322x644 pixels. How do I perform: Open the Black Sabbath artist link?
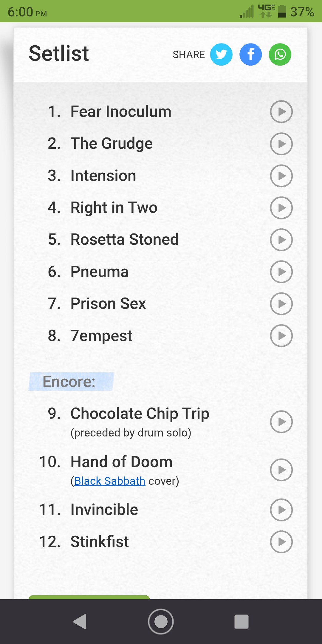(109, 481)
